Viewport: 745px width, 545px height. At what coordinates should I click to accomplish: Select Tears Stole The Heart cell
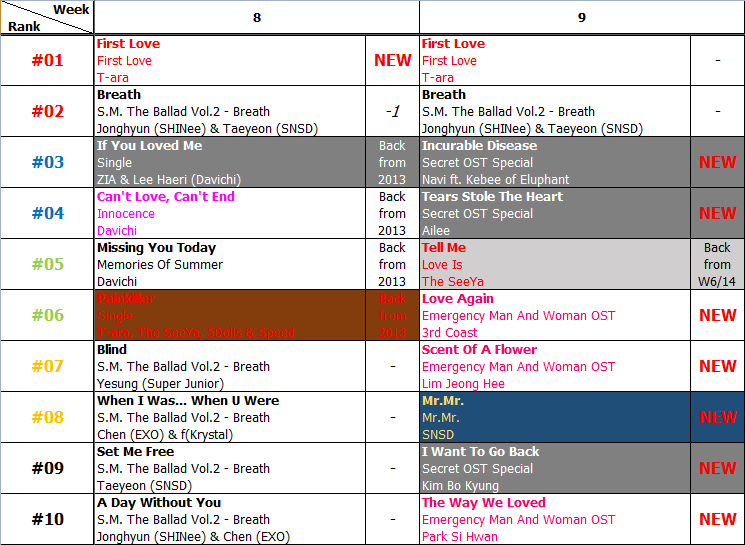pos(555,213)
